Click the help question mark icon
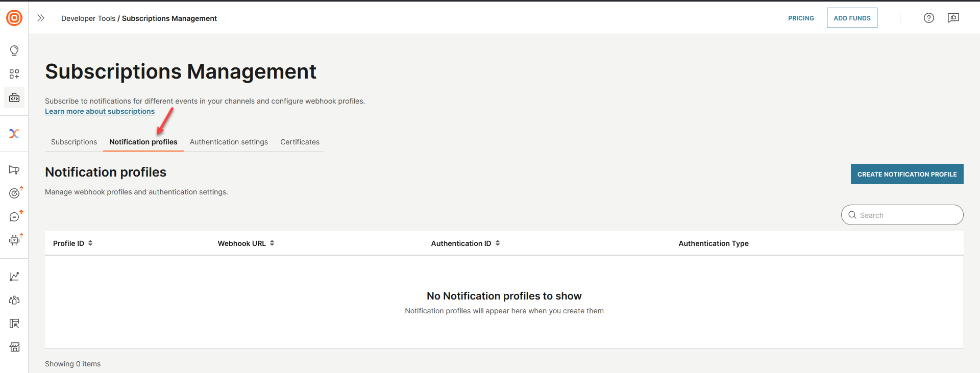The width and height of the screenshot is (980, 373). (x=928, y=18)
